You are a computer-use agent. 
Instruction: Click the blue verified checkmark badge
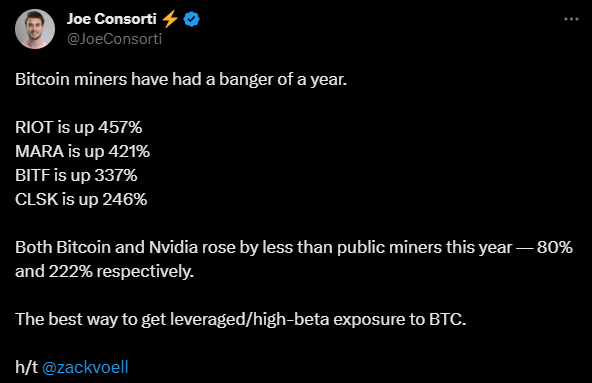click(192, 19)
